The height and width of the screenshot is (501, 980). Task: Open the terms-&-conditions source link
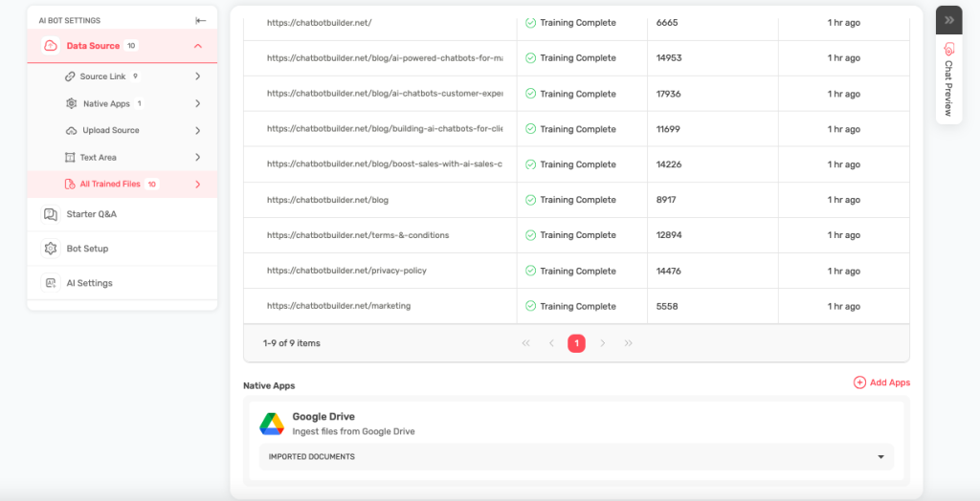358,235
